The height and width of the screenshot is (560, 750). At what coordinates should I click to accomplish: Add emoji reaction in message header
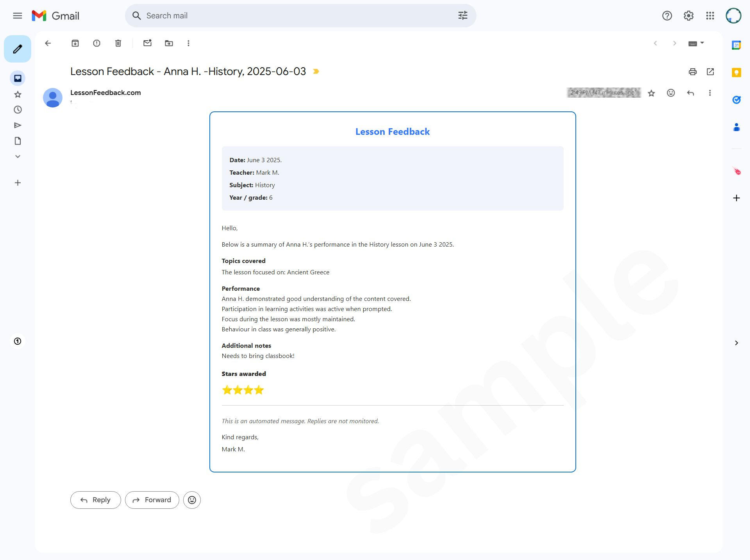(671, 93)
